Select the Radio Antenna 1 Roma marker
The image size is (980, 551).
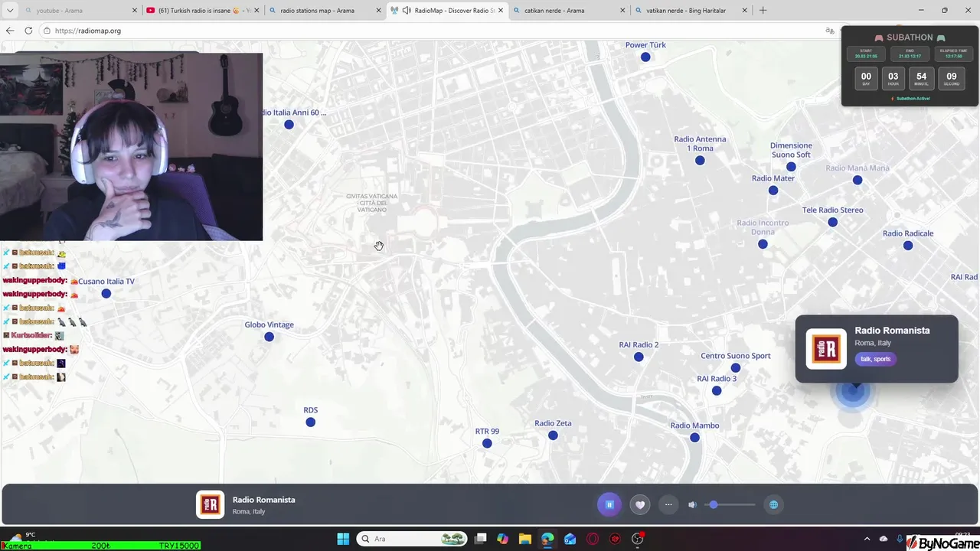pos(700,160)
